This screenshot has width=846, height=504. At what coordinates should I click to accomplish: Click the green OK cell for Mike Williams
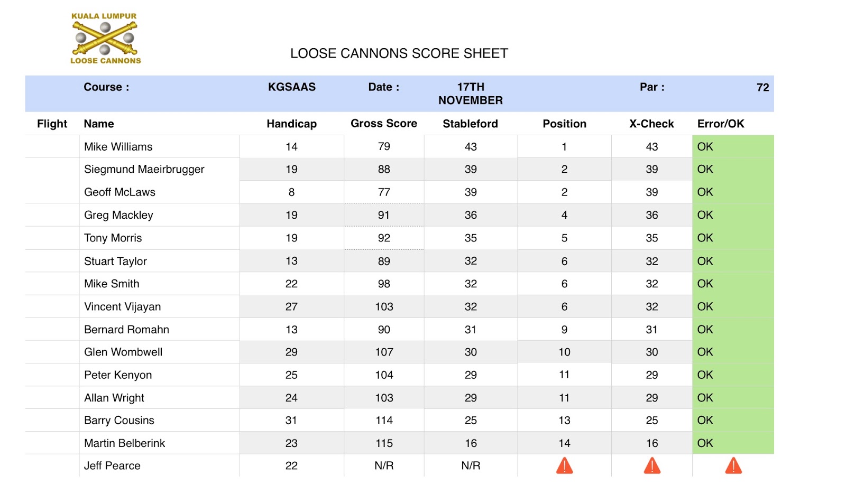pyautogui.click(x=732, y=147)
